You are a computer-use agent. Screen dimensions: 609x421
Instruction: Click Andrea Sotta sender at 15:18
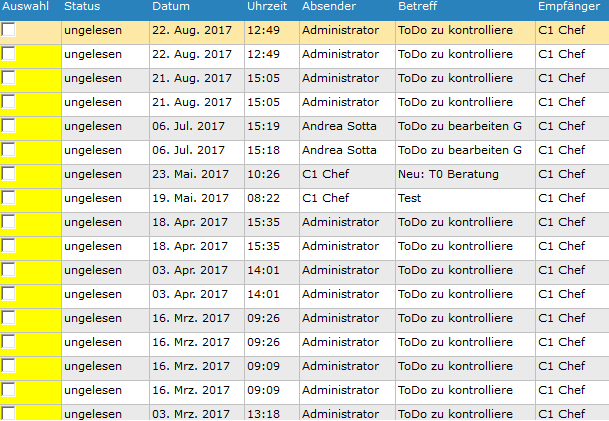pyautogui.click(x=339, y=150)
